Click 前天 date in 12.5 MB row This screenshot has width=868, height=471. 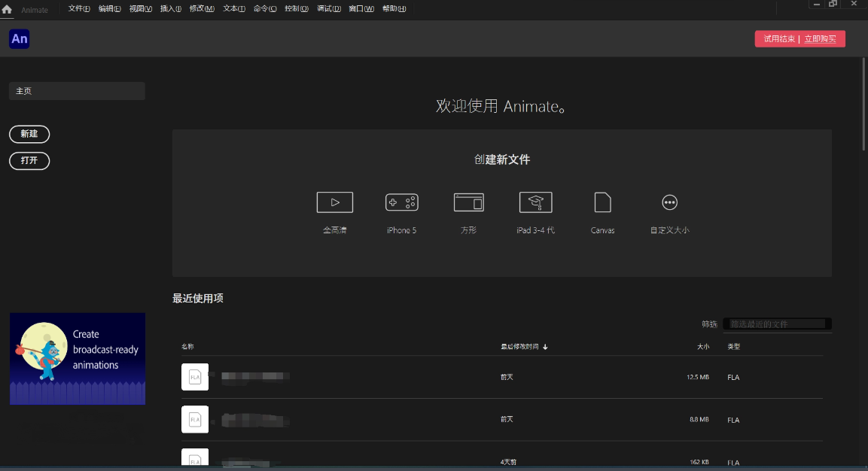pos(507,377)
